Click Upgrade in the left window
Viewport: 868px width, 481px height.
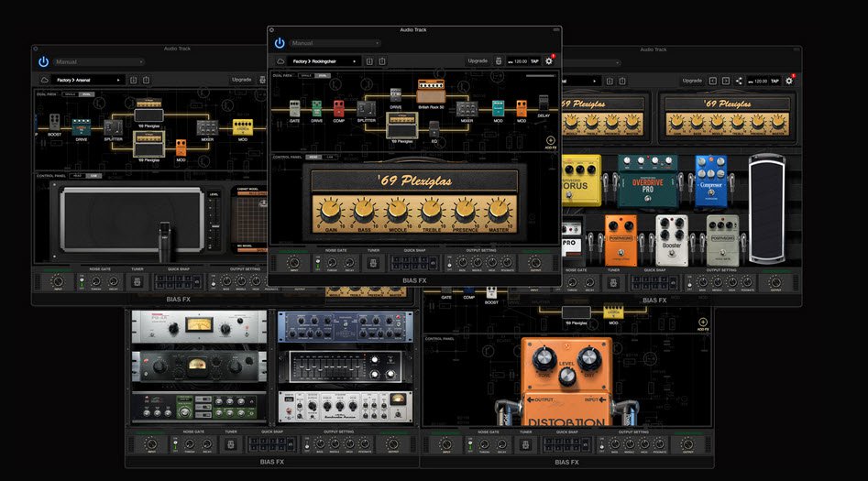[241, 80]
